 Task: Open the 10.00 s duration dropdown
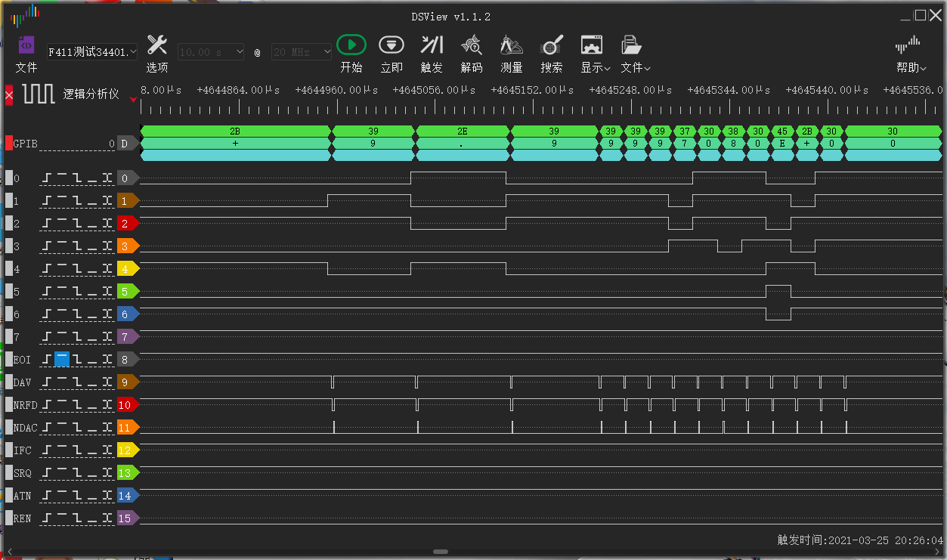[x=212, y=52]
